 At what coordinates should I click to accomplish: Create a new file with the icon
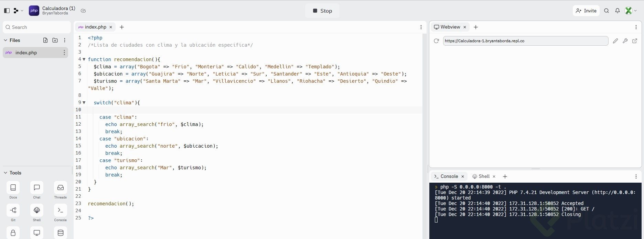tap(45, 40)
